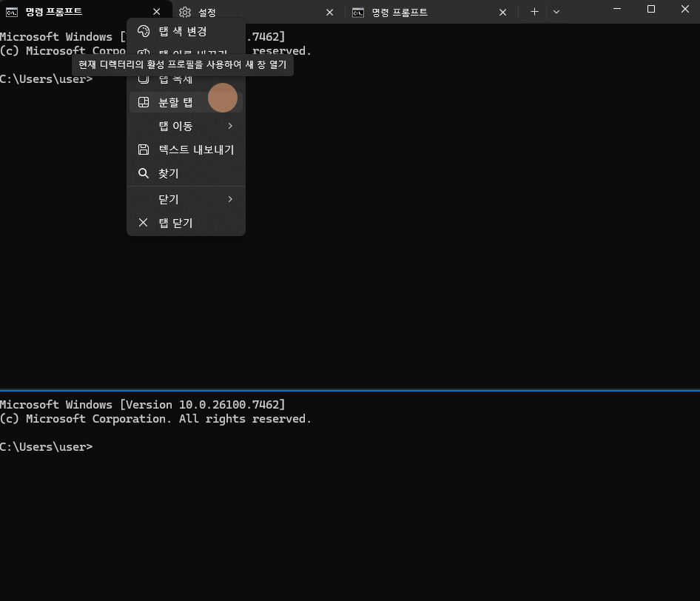
Task: Click the floppy disk icon for 텍스트 내보내기
Action: pos(144,150)
